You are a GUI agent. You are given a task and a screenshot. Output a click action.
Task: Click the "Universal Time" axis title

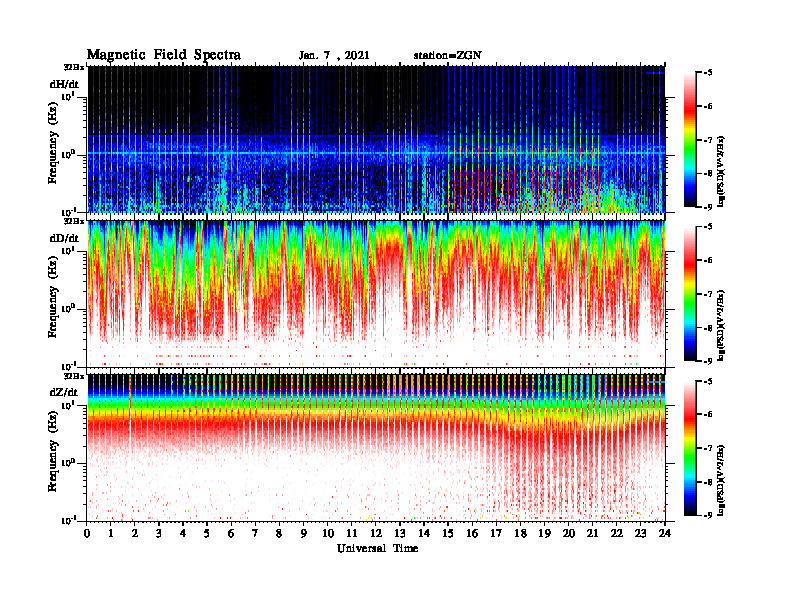(x=377, y=548)
